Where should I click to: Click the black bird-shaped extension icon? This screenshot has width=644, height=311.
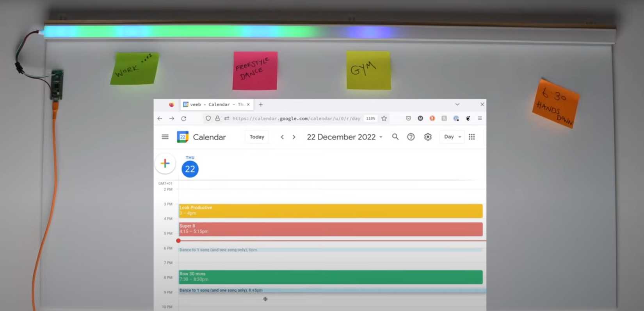click(x=468, y=118)
